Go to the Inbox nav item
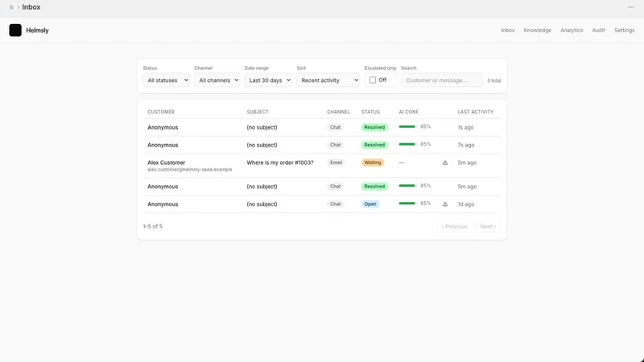Screen dimensions: 644x362 pos(508,31)
